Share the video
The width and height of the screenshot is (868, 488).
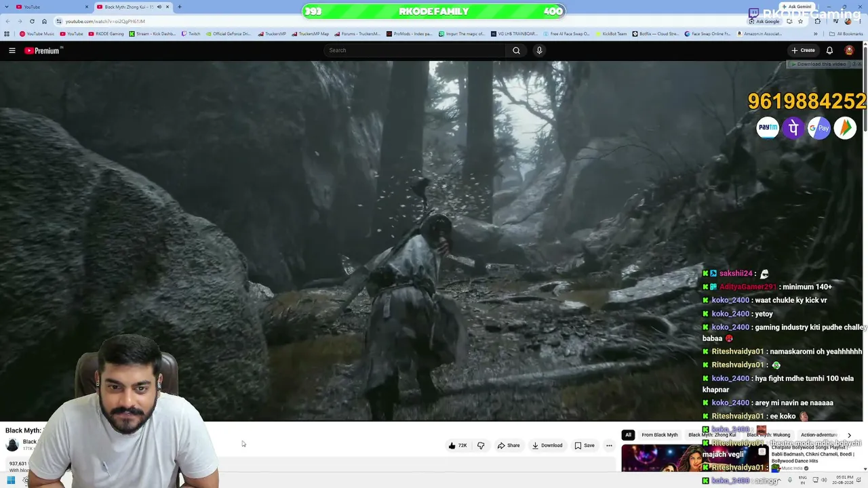point(509,445)
